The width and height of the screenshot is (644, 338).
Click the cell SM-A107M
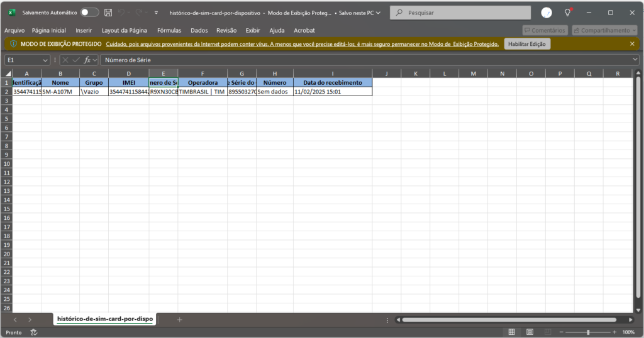tap(60, 92)
